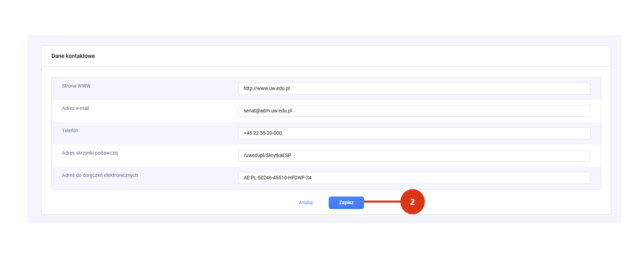Click the /uwedupl/SkrytkaESP value text
The width and height of the screenshot is (644, 274).
[267, 155]
